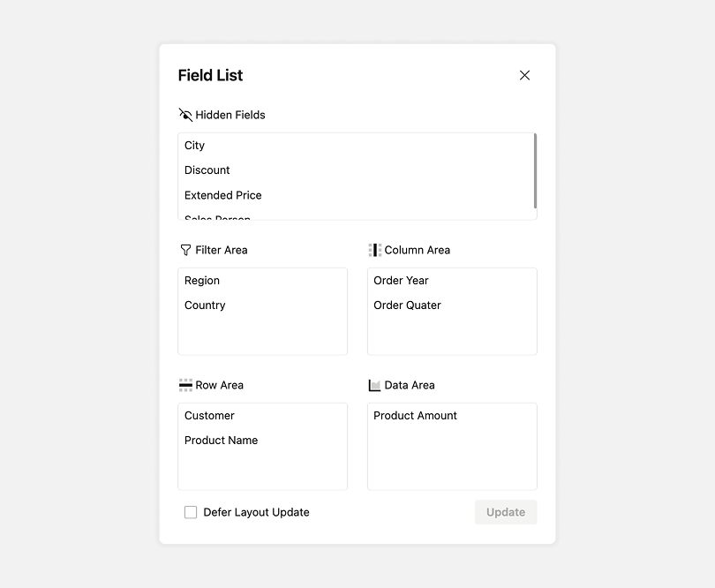Click the Update button

click(x=505, y=512)
